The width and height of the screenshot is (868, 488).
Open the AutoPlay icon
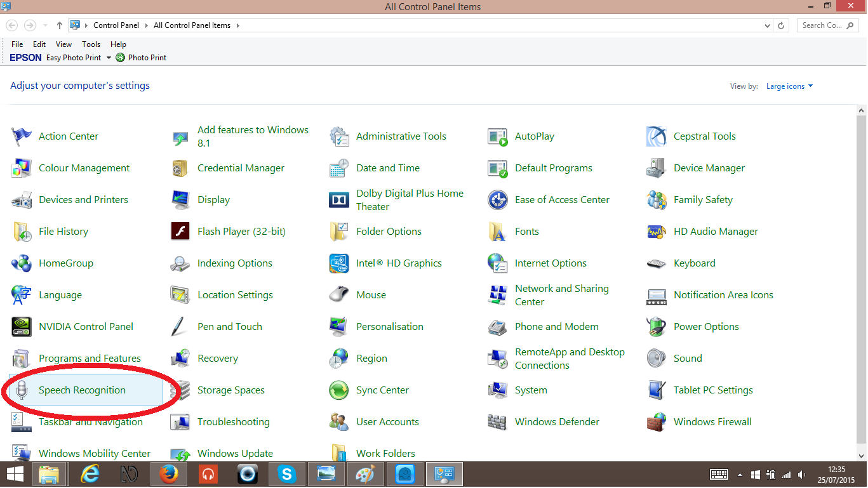498,136
